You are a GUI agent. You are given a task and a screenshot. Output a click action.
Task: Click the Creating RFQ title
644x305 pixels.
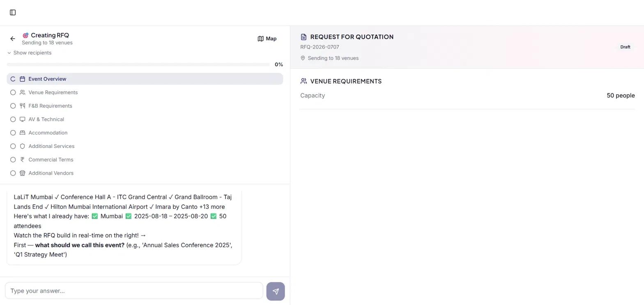(x=50, y=35)
